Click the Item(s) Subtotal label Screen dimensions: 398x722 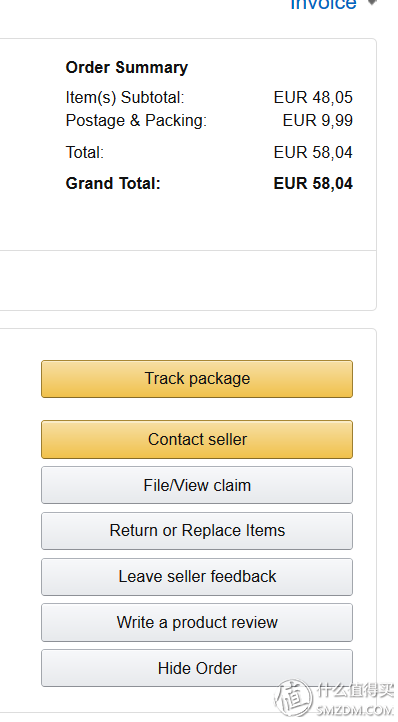tap(125, 98)
